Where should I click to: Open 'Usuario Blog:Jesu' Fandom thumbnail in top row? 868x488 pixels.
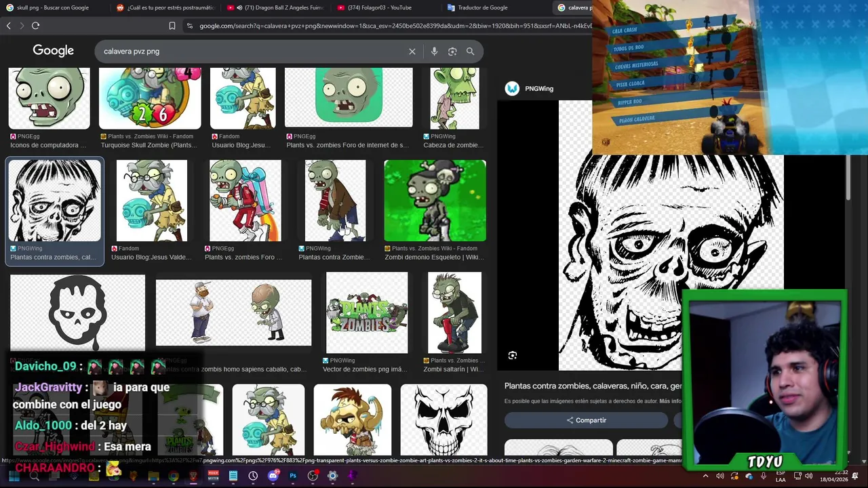pyautogui.click(x=243, y=98)
